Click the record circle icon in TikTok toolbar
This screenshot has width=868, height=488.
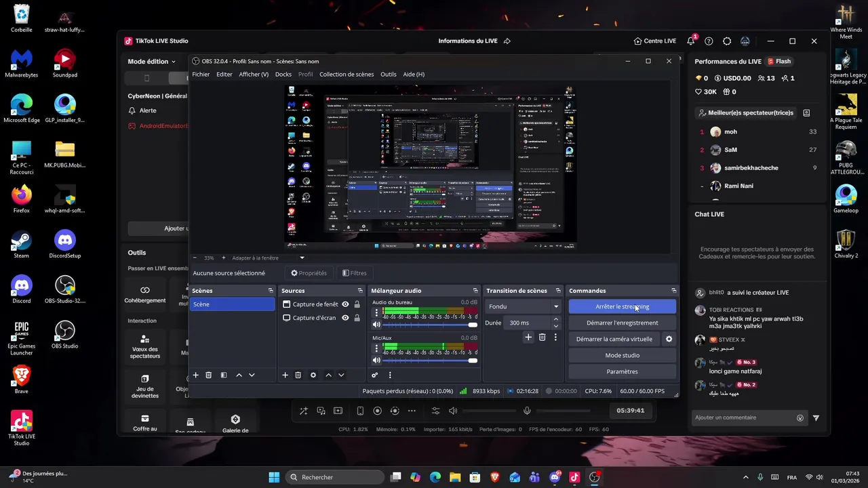378,411
